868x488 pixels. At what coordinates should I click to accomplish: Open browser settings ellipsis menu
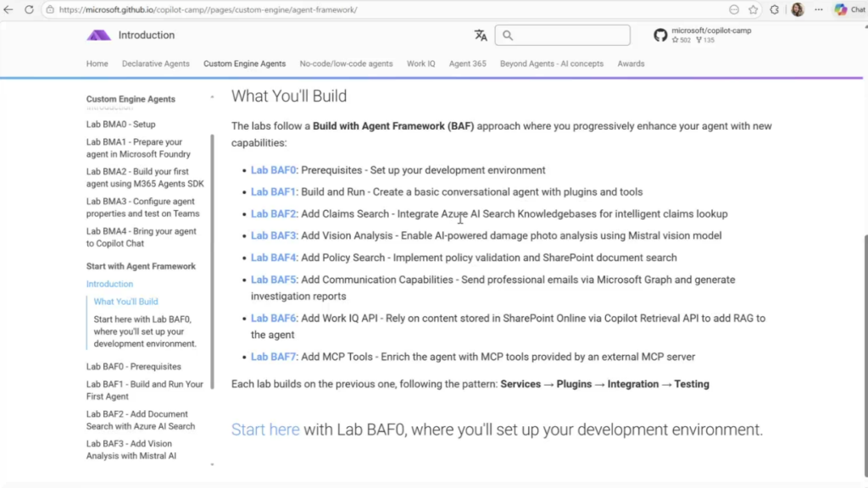coord(819,9)
